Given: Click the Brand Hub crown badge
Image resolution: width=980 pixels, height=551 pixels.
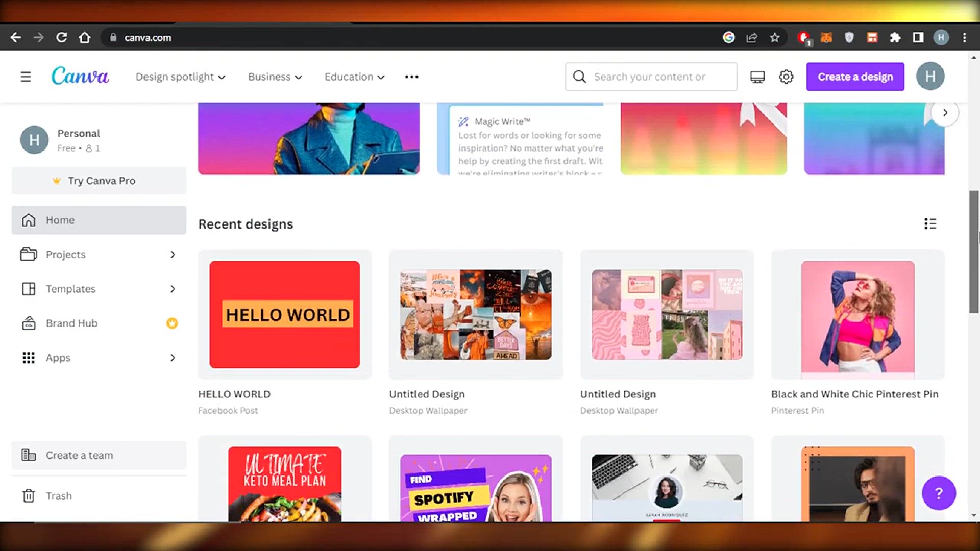Looking at the screenshot, I should (172, 323).
